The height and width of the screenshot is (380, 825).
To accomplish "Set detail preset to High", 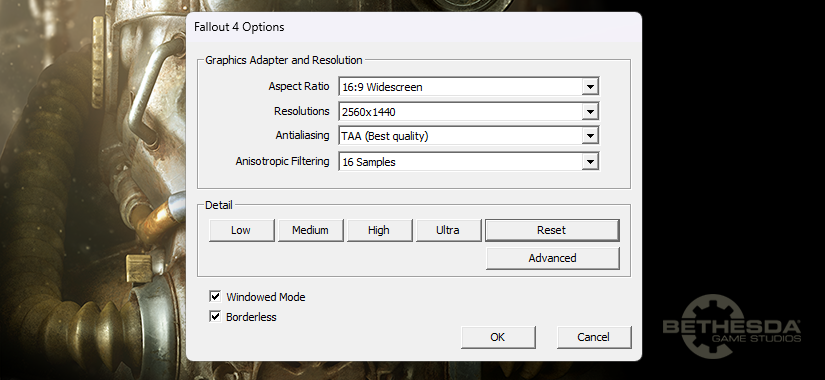I will (379, 231).
